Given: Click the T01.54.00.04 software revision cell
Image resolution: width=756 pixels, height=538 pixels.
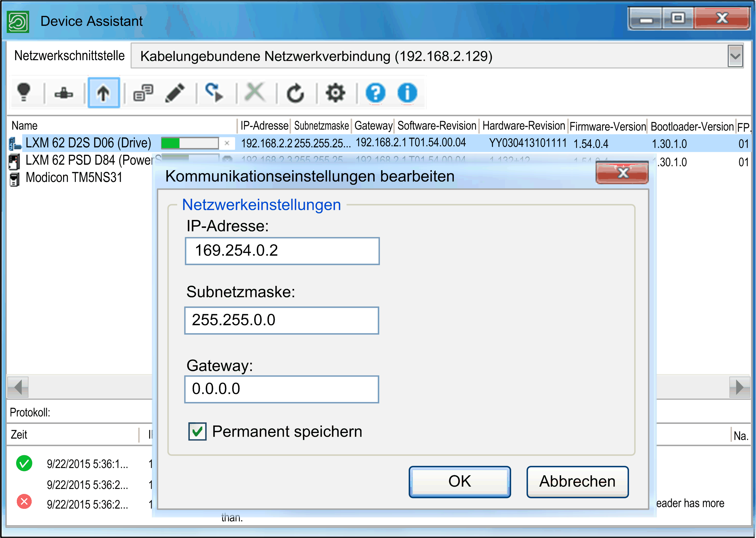Looking at the screenshot, I should coord(437,142).
